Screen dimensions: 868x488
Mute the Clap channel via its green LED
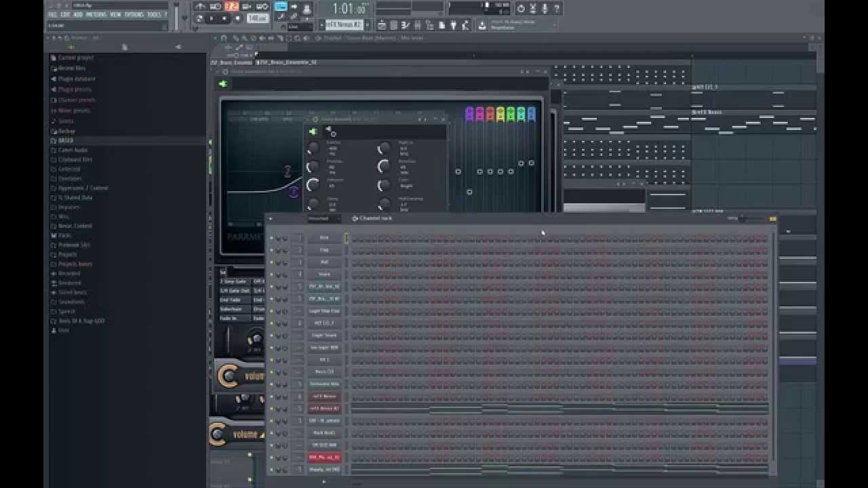[271, 250]
